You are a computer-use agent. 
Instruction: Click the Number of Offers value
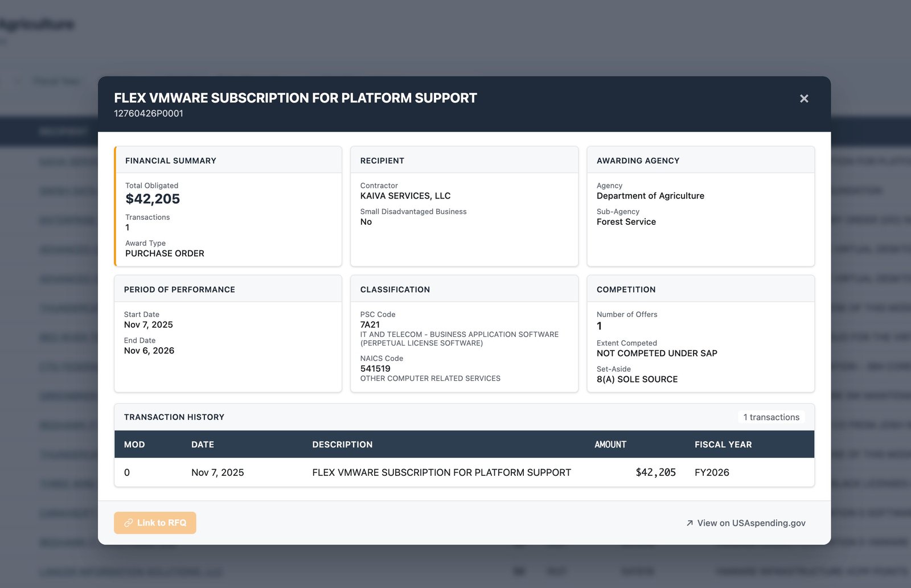point(600,326)
